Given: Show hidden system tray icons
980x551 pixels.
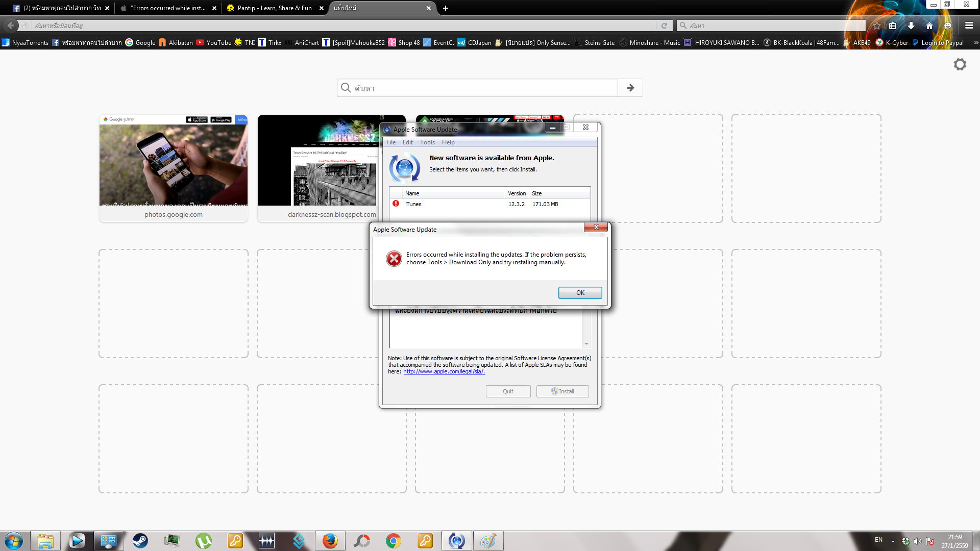Looking at the screenshot, I should pos(893,541).
